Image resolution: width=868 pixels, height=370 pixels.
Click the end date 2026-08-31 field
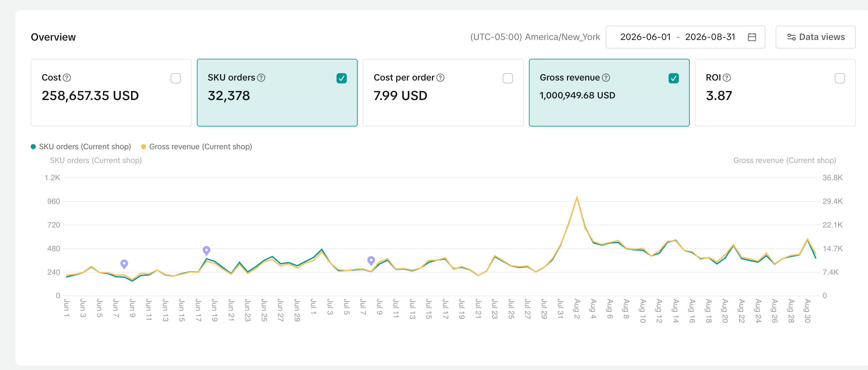pyautogui.click(x=710, y=37)
